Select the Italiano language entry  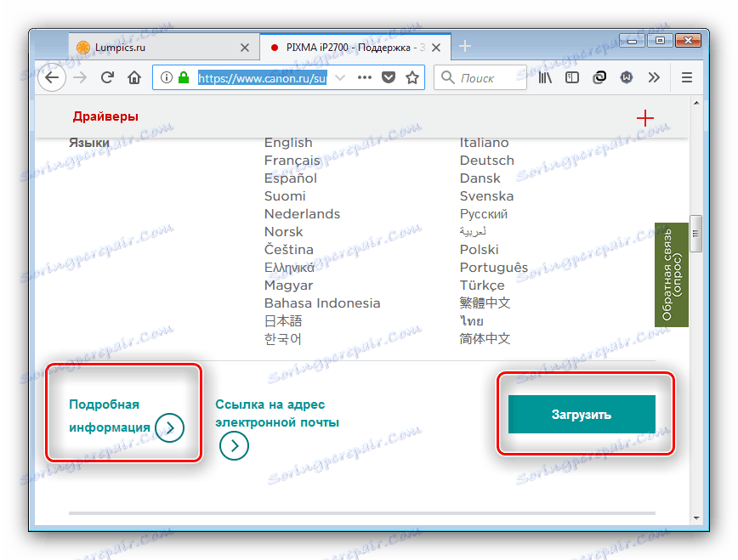click(484, 143)
